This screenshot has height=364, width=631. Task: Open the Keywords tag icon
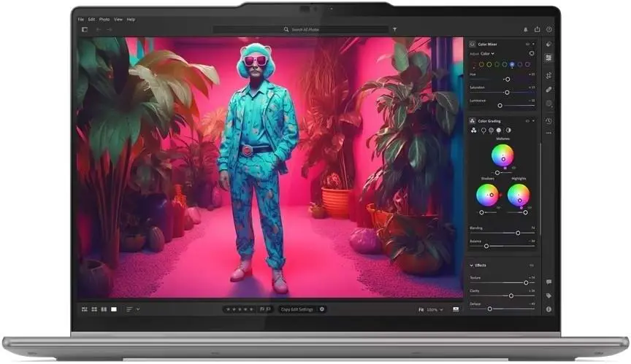(549, 295)
